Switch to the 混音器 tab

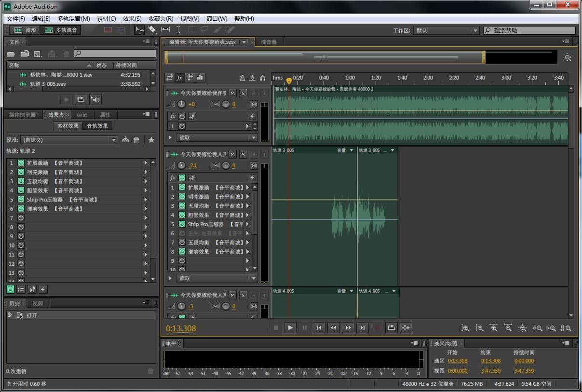(x=269, y=42)
